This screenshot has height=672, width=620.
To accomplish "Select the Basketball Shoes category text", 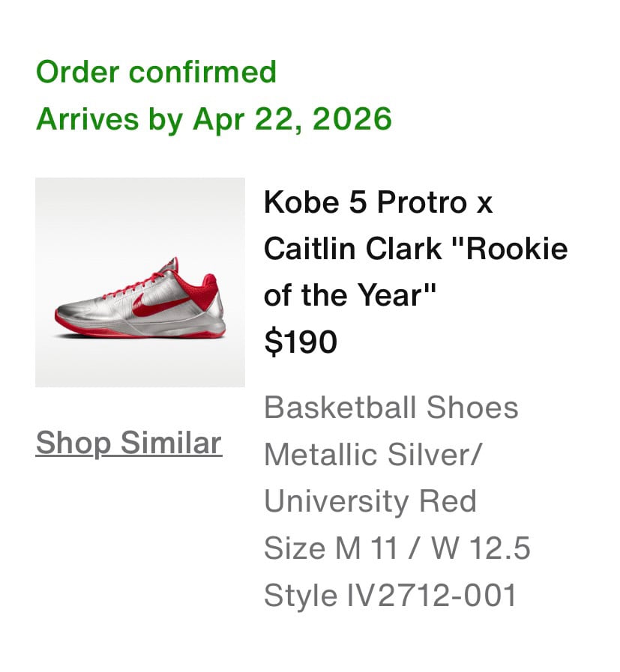I will [391, 408].
